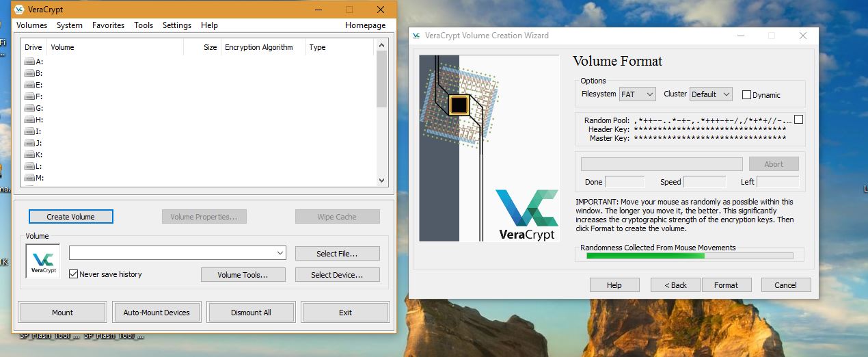
Task: Select drive K: icon in drive list
Action: click(x=29, y=155)
